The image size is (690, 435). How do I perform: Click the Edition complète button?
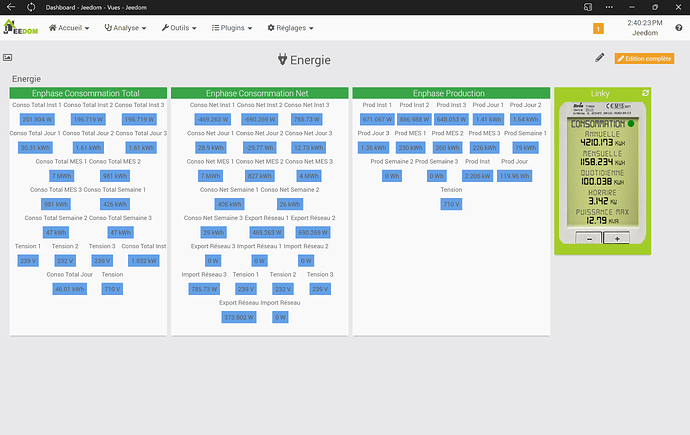pos(644,59)
